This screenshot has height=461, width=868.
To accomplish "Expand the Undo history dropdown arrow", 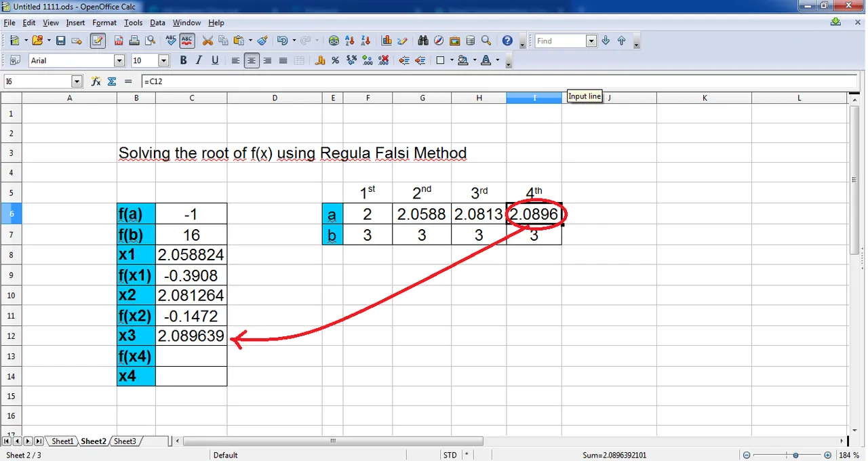I will [x=294, y=41].
